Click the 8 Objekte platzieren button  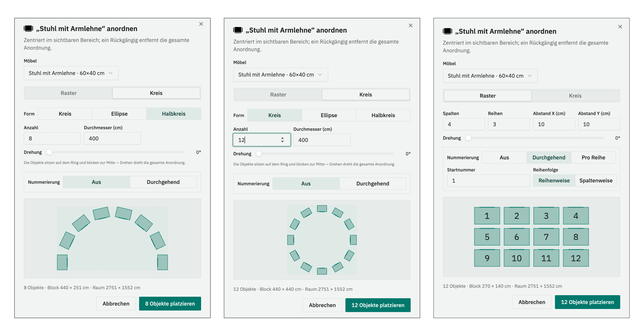pos(170,304)
